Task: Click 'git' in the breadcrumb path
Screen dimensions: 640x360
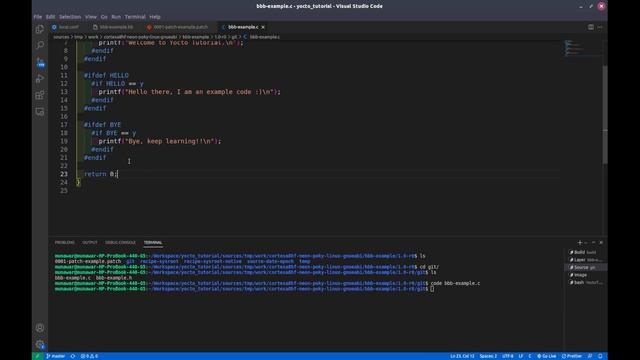Action: point(234,37)
